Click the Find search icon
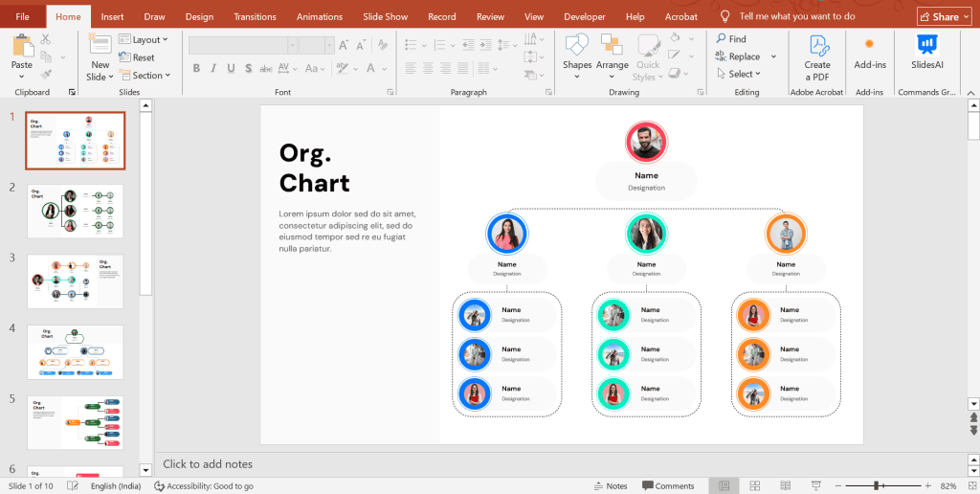980x494 pixels. [x=721, y=39]
